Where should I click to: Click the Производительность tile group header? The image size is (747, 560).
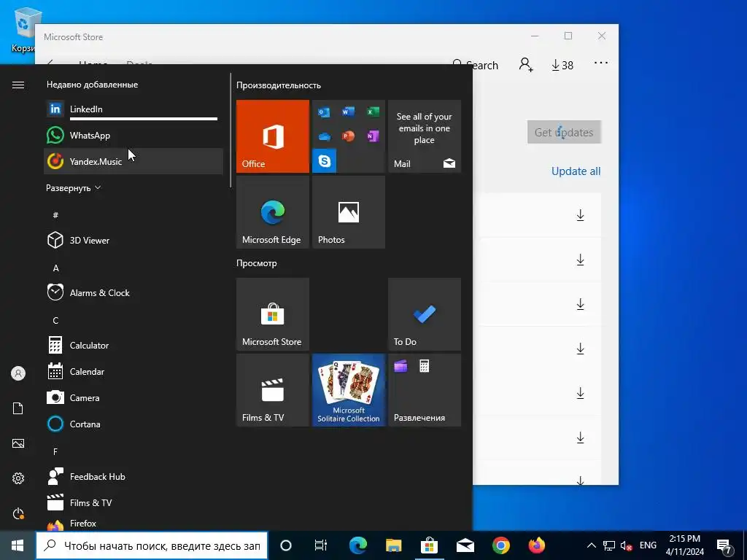click(x=279, y=85)
